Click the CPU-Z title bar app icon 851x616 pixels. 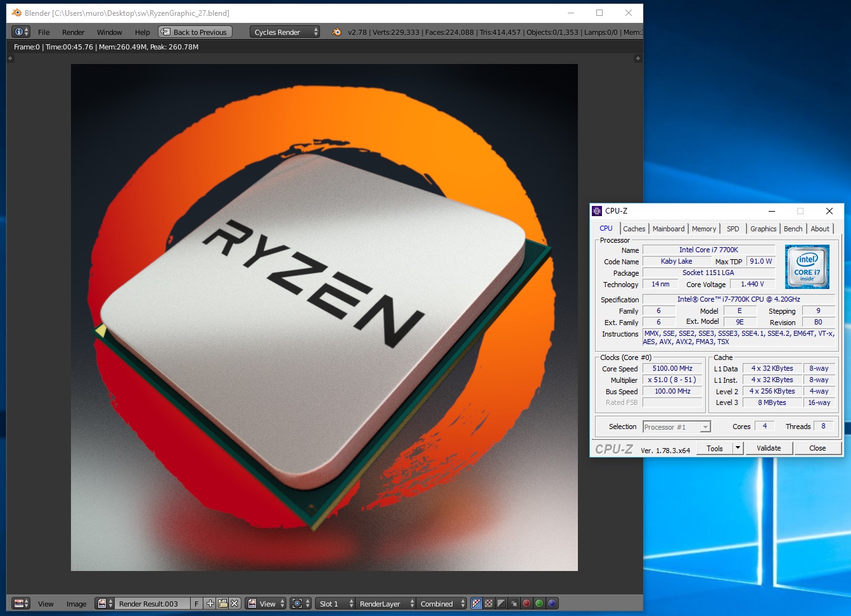597,211
